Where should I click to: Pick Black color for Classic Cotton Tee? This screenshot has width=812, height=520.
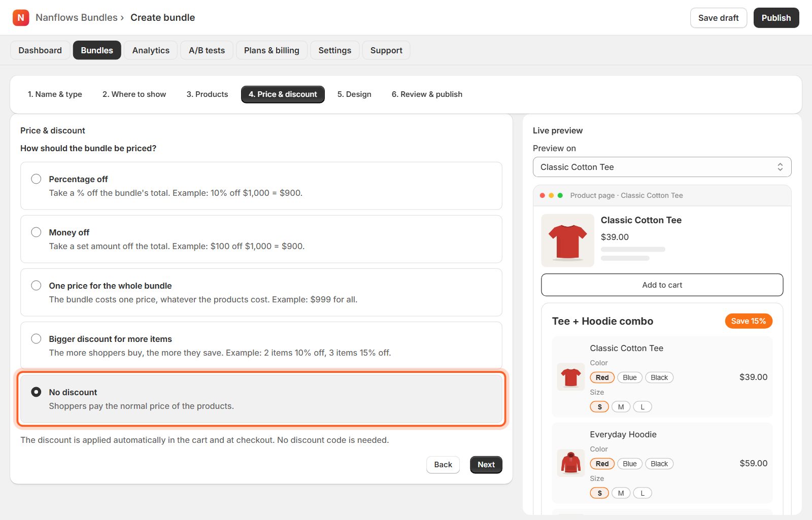click(x=659, y=377)
